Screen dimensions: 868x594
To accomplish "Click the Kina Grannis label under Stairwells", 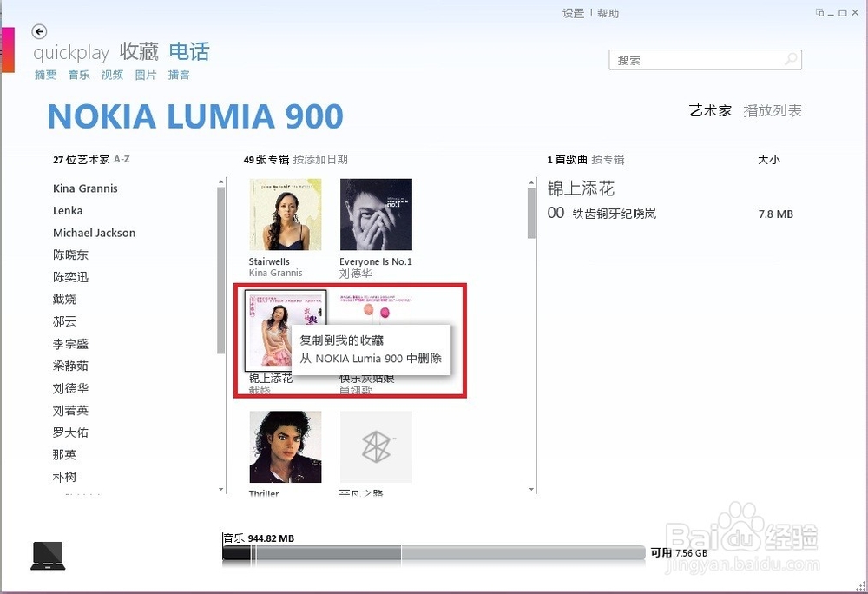I will coord(276,273).
